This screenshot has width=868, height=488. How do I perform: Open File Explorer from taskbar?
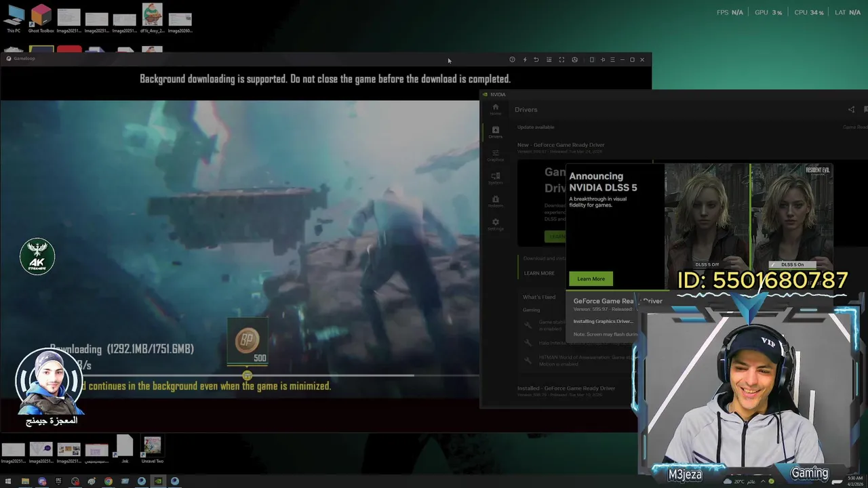click(x=25, y=481)
